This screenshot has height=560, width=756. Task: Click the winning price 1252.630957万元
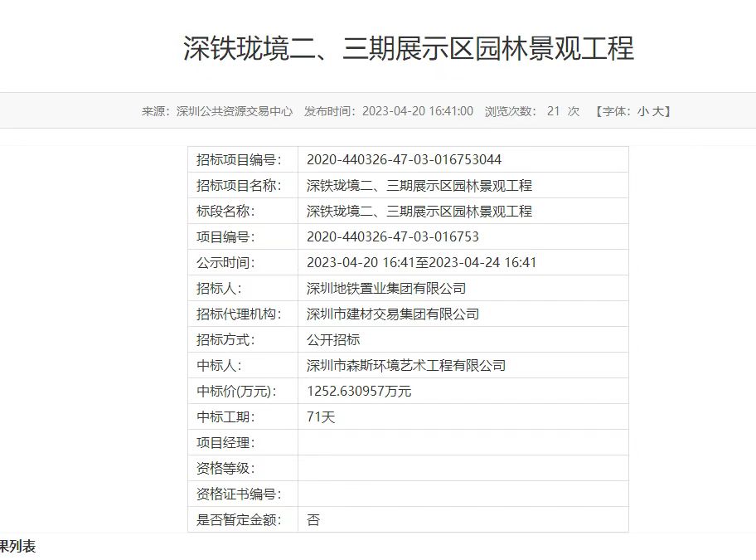[359, 392]
